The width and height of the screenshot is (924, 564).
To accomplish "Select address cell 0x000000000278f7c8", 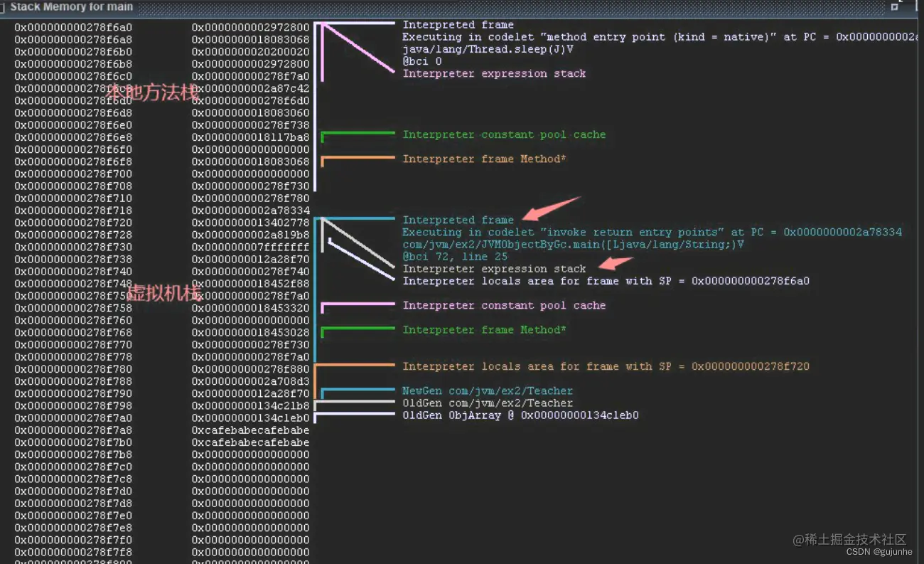I will point(73,479).
